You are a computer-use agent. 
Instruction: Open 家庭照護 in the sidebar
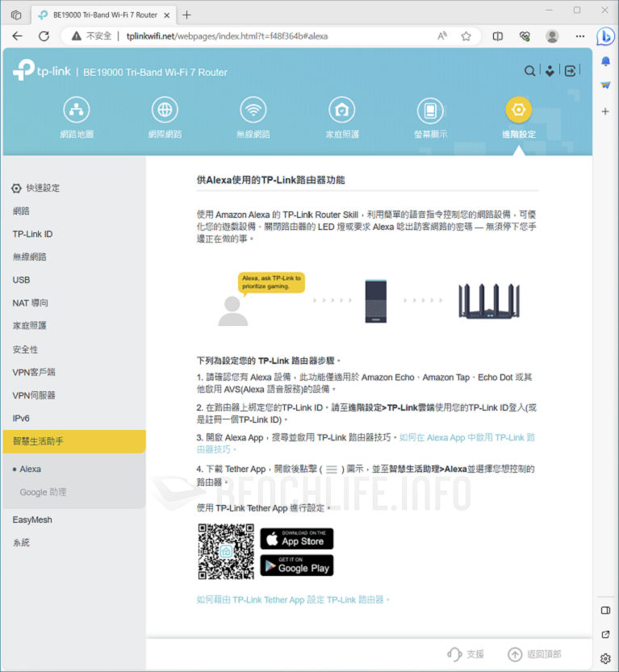click(x=29, y=326)
